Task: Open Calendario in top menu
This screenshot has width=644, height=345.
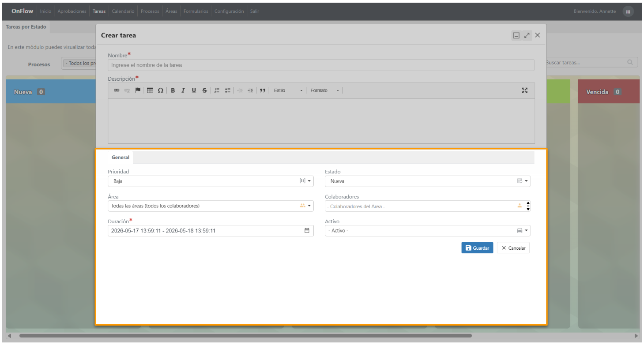Action: point(123,11)
